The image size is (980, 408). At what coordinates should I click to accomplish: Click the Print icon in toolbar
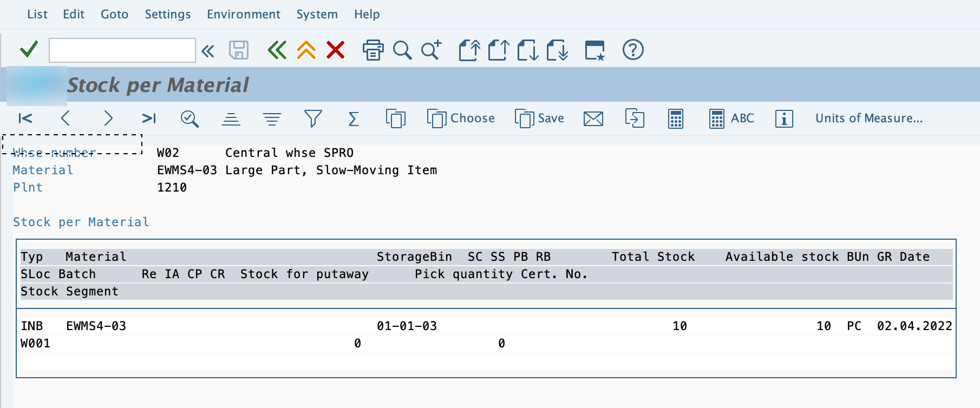(373, 50)
